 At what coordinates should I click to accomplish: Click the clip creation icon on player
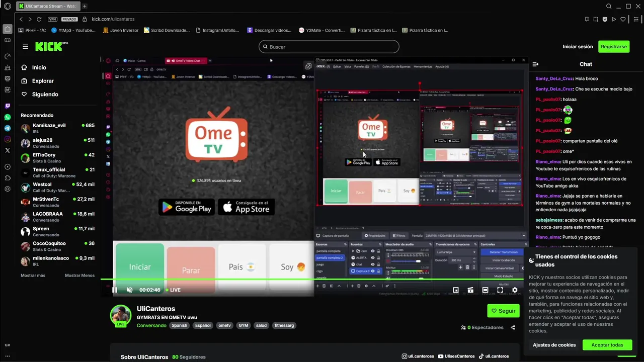pos(470,290)
